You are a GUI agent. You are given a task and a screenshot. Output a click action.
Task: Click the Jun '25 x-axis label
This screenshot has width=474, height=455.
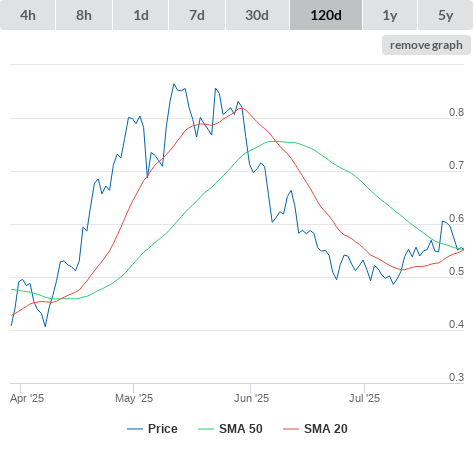251,398
